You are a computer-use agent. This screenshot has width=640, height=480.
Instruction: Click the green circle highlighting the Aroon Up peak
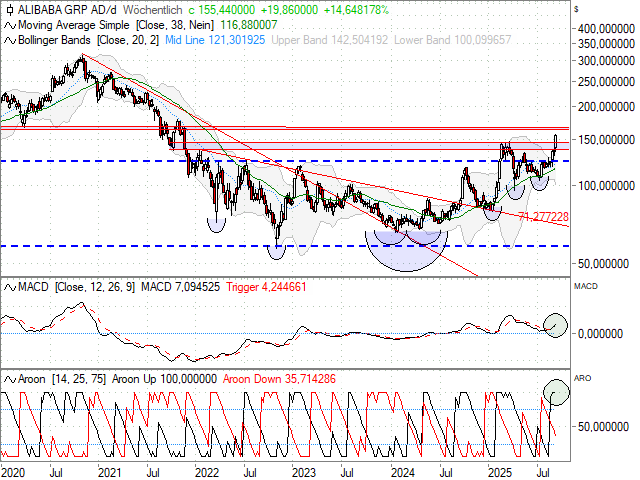point(556,392)
